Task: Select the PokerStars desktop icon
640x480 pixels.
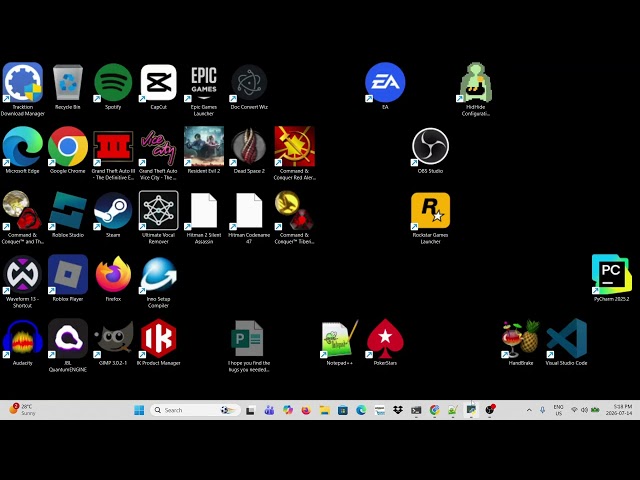Action: click(385, 342)
